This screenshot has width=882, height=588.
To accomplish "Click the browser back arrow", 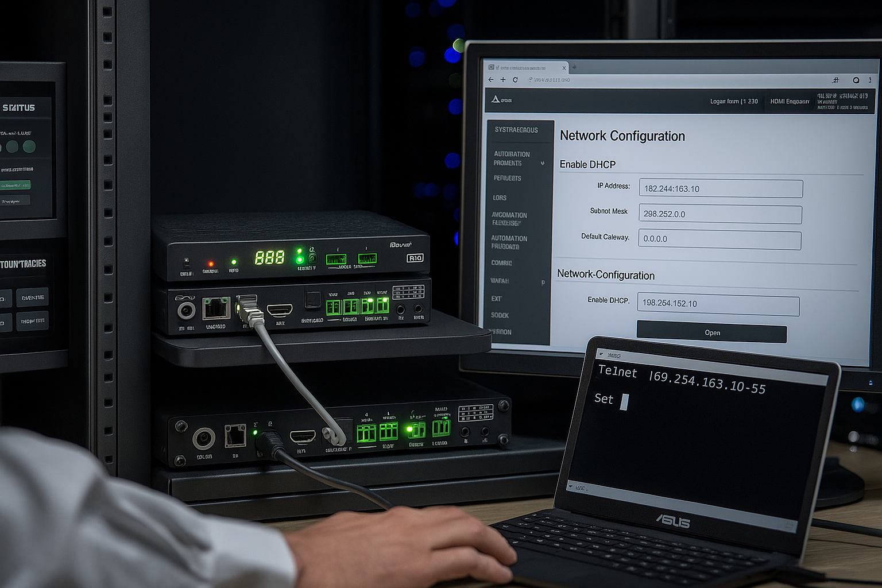I will pyautogui.click(x=491, y=80).
